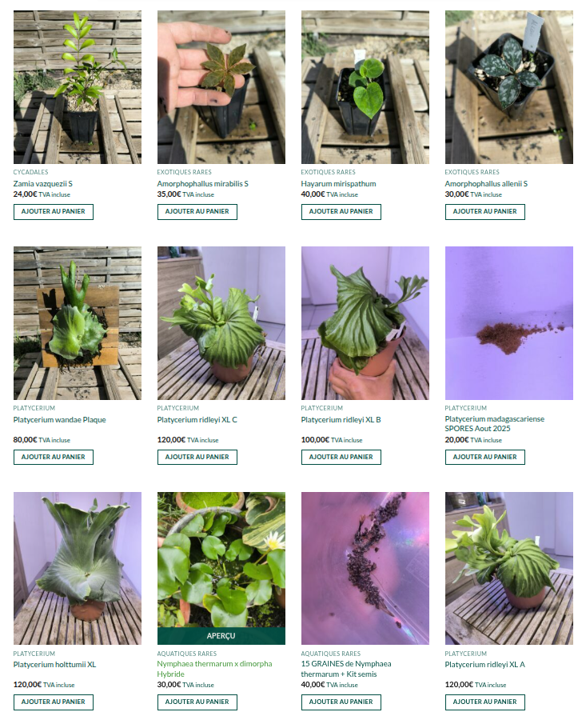Open the Platycerium ridleyi XL B link
Screen dimensions: 578x728
(x=341, y=420)
